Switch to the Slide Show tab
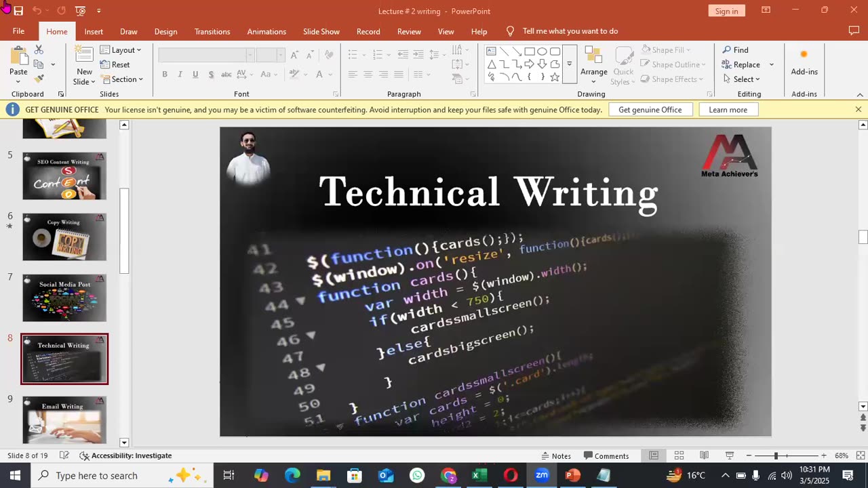Viewport: 868px width, 488px height. point(321,31)
